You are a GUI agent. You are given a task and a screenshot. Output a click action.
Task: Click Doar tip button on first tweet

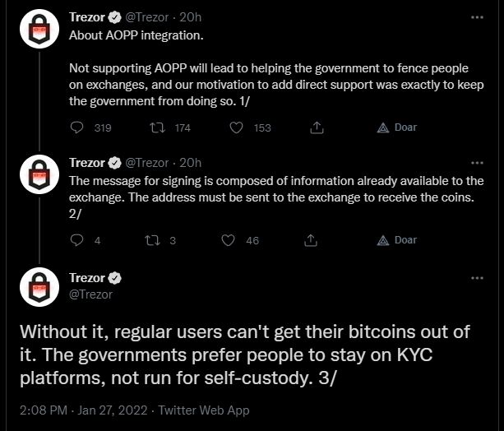(396, 127)
